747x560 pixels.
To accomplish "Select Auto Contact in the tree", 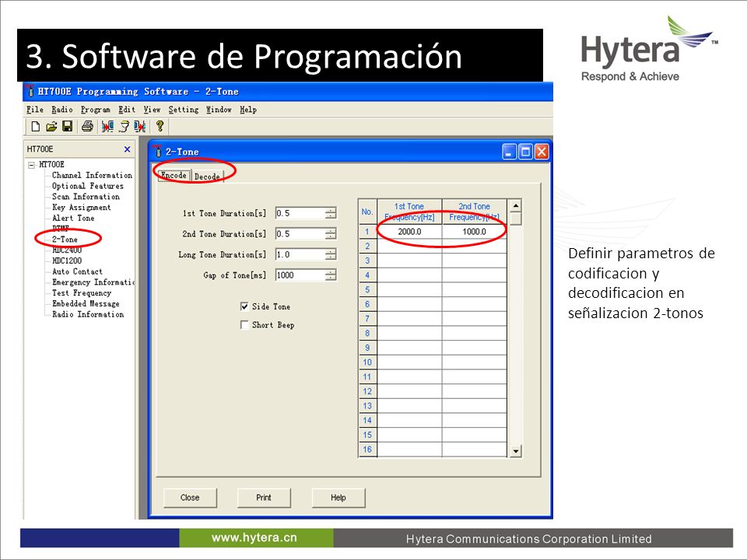I will click(x=77, y=271).
